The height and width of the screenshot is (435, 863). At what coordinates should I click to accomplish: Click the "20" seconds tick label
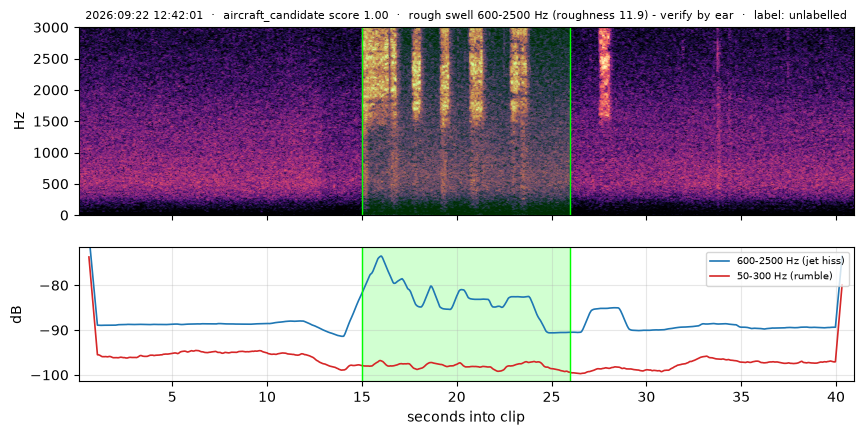[457, 397]
